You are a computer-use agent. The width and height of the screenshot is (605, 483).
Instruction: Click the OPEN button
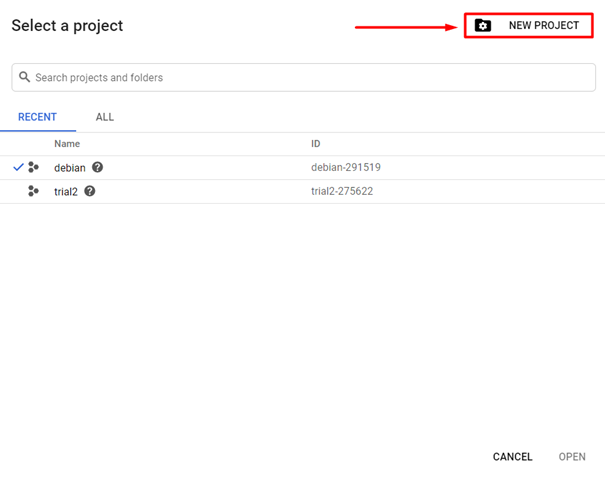coord(572,457)
